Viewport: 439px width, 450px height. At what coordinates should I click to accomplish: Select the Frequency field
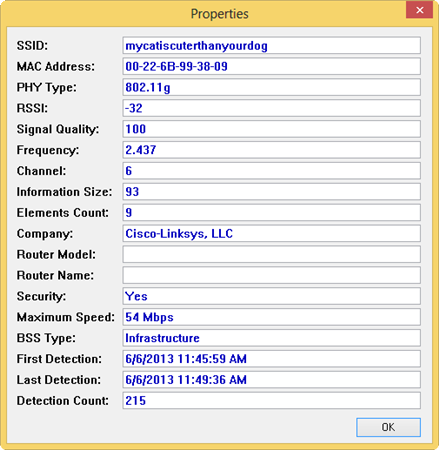271,150
